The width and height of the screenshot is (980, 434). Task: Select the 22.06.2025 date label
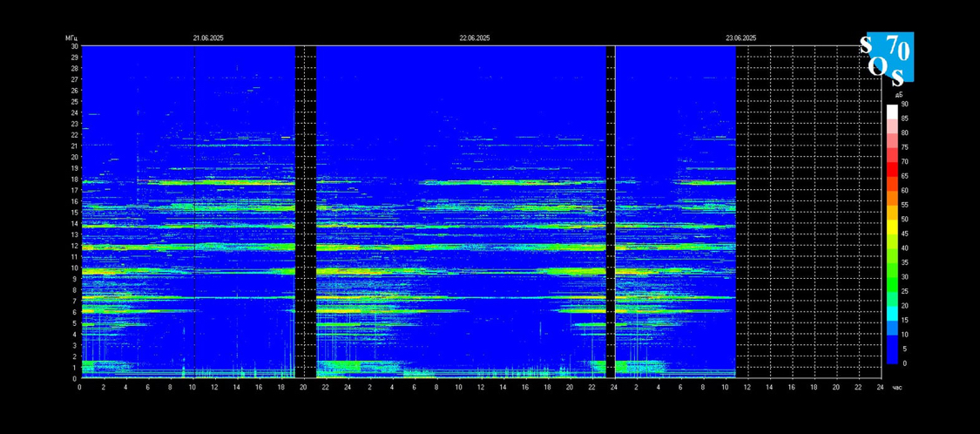click(x=475, y=38)
